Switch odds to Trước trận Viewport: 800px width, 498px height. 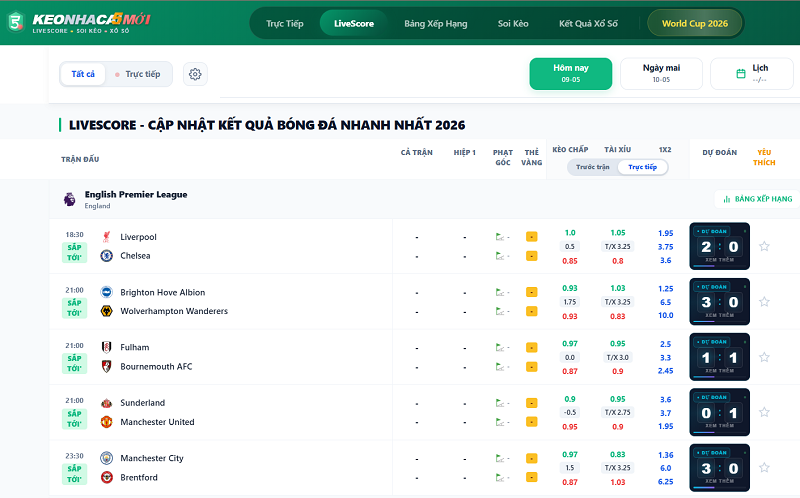click(x=593, y=167)
